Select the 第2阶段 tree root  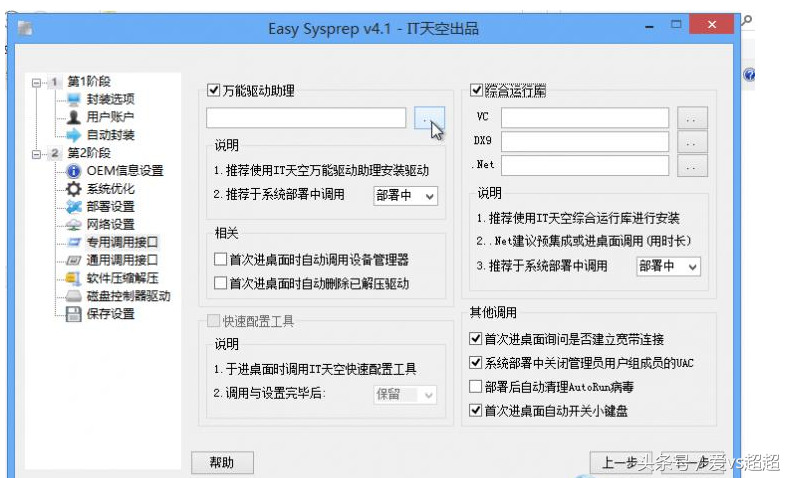coord(89,153)
